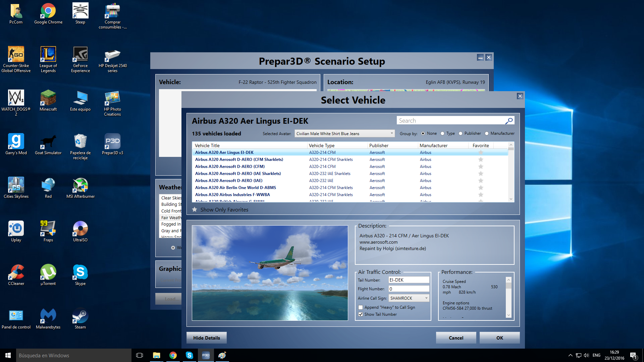
Task: Open notification center in system tray
Action: pyautogui.click(x=634, y=355)
